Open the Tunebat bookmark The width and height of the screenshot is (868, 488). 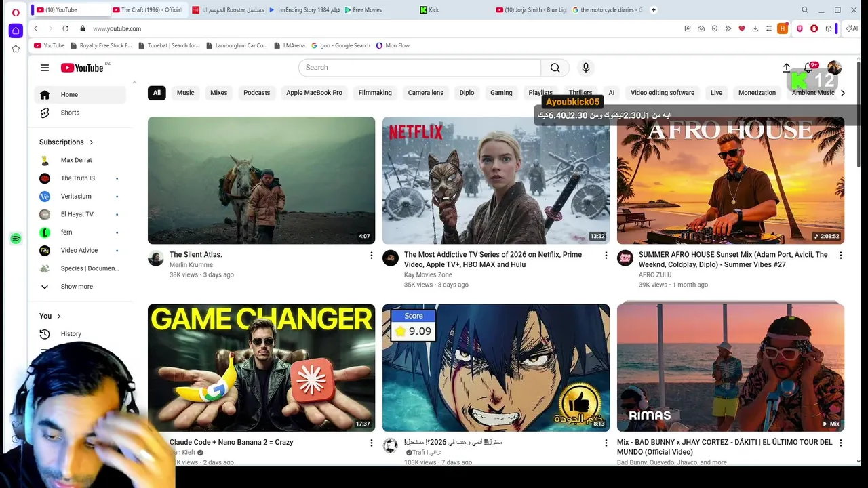point(169,45)
